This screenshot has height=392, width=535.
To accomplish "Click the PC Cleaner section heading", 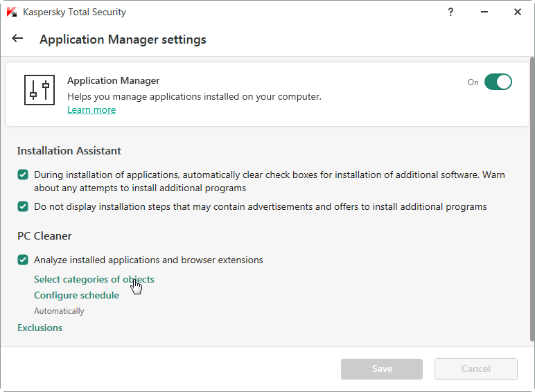I will (44, 235).
